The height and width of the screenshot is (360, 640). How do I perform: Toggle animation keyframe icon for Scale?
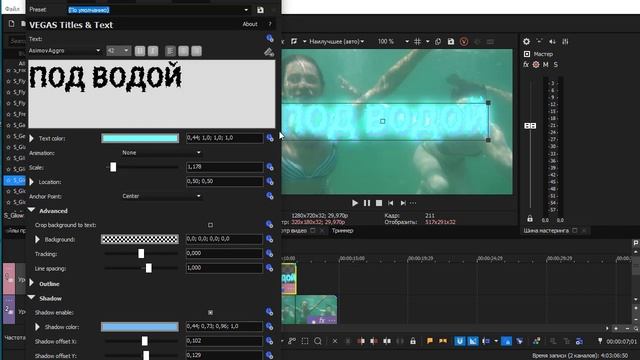tap(270, 167)
